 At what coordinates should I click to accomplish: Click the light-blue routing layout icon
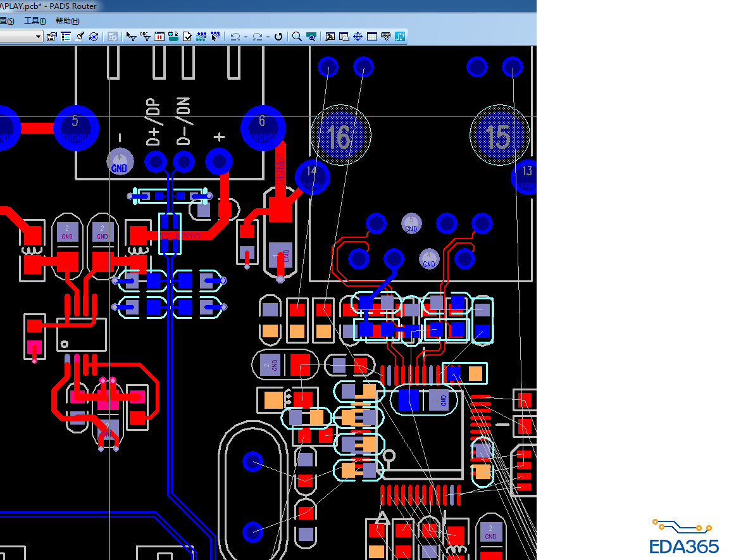[399, 36]
